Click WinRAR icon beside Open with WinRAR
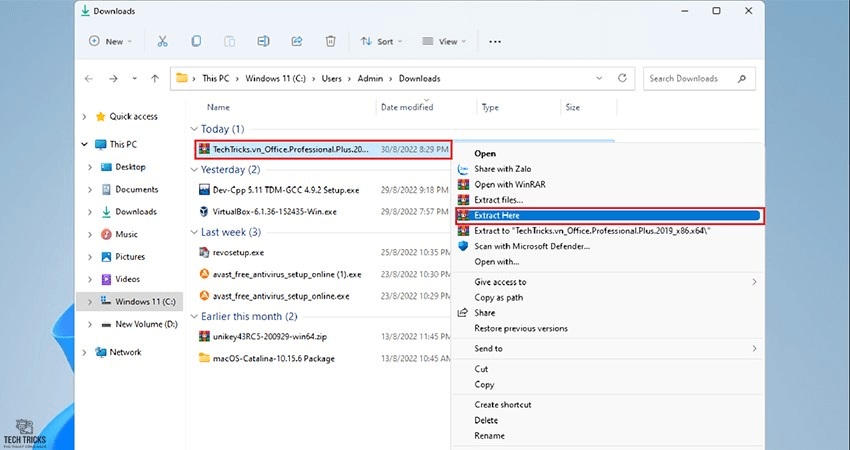 (463, 184)
